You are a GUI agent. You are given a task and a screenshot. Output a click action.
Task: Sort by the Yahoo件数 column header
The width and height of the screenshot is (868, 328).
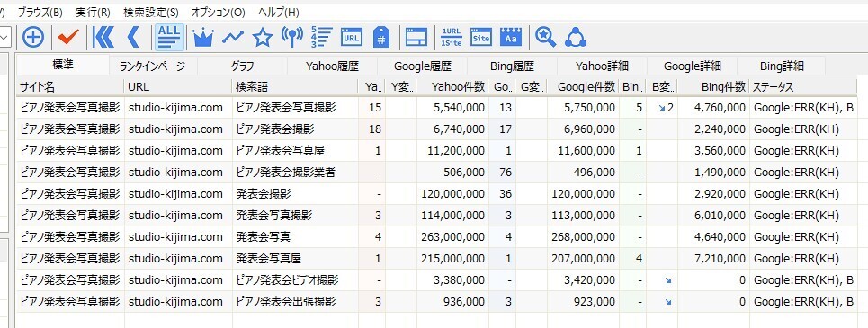pos(452,87)
